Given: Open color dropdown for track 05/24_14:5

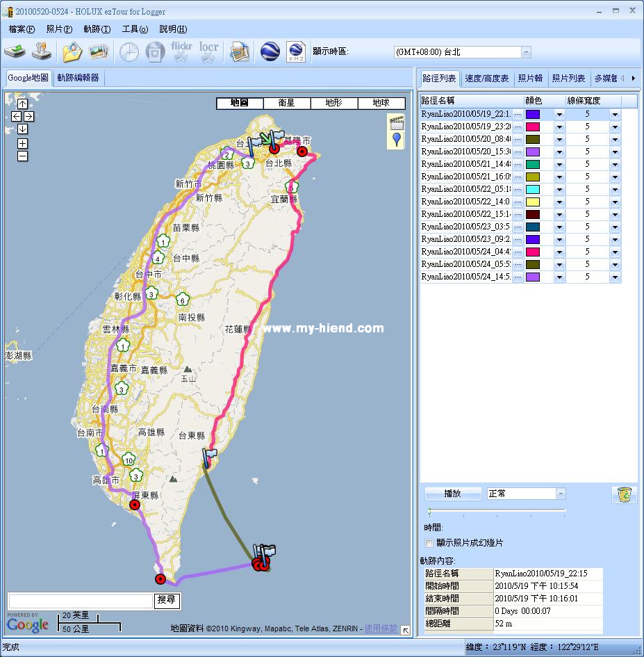Looking at the screenshot, I should 559,277.
